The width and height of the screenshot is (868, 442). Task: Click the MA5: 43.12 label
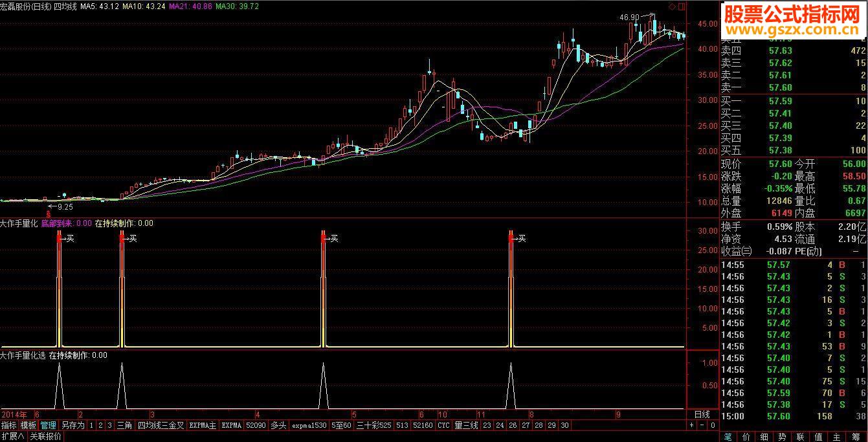[x=99, y=6]
